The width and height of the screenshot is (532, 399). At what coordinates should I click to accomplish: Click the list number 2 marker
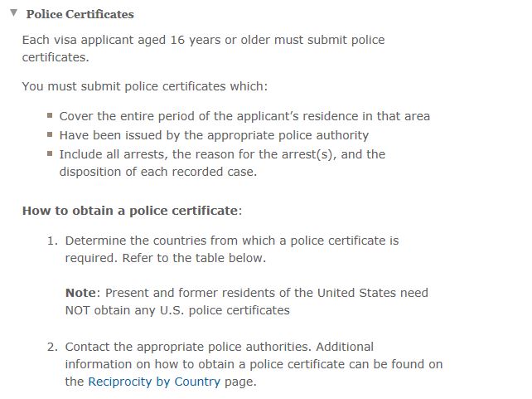tap(51, 346)
